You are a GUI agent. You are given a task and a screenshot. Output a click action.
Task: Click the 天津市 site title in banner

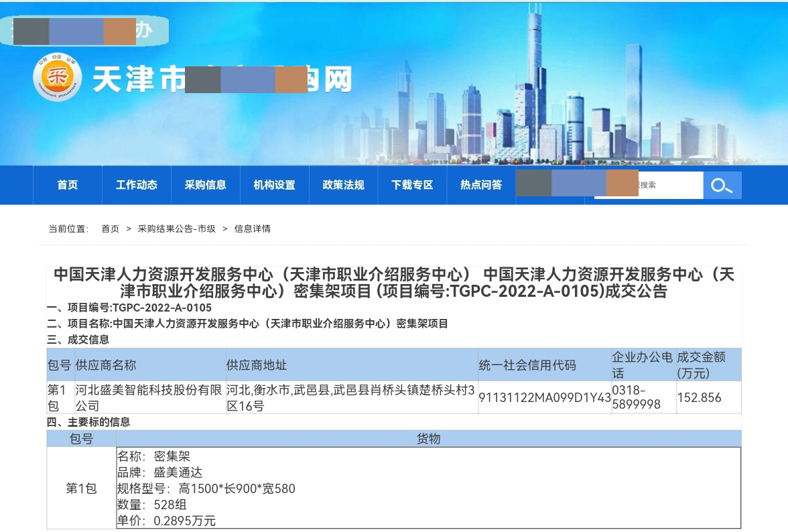[x=139, y=80]
